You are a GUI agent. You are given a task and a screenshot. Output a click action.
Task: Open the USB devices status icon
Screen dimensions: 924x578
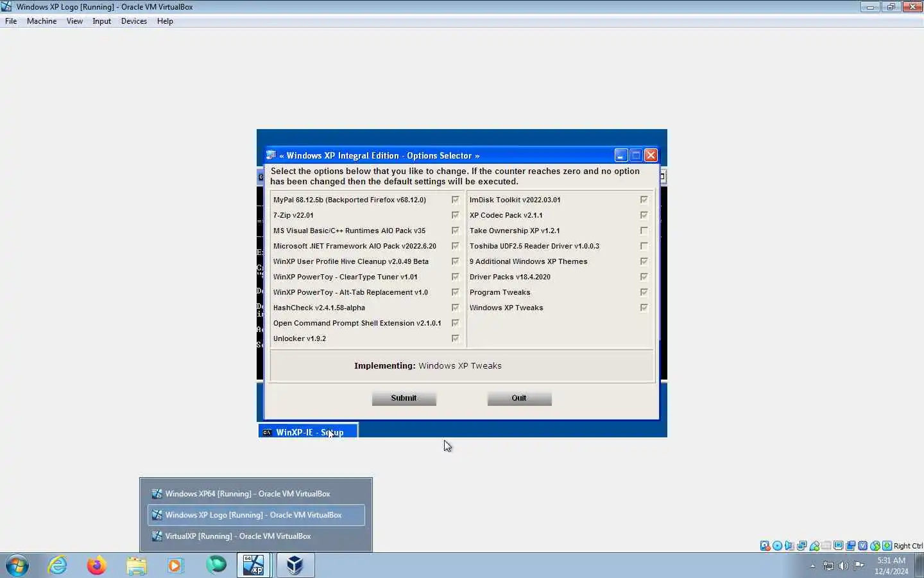click(x=814, y=546)
